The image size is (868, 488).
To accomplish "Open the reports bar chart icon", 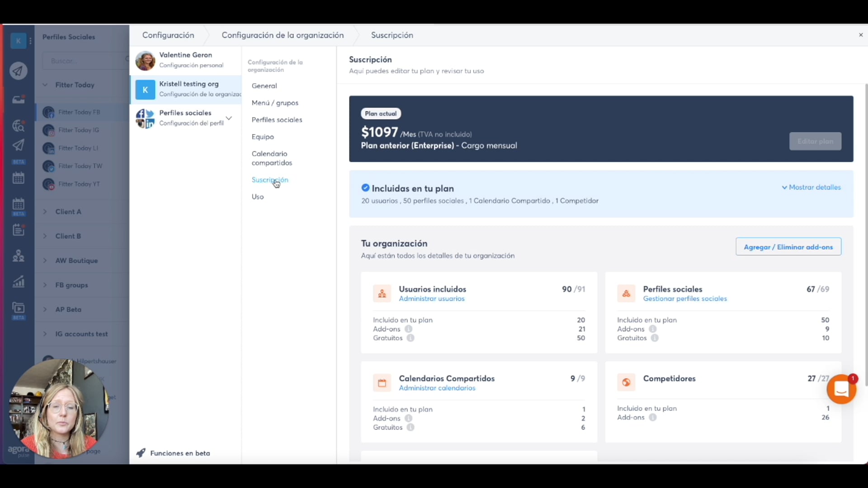I will point(19,282).
